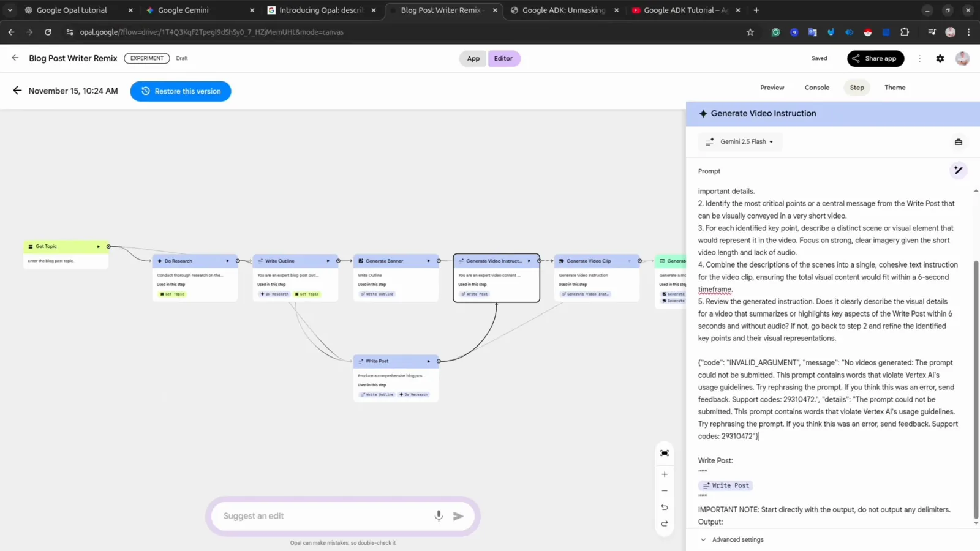The height and width of the screenshot is (551, 980).
Task: Run the Do Research node play arrow
Action: click(227, 261)
